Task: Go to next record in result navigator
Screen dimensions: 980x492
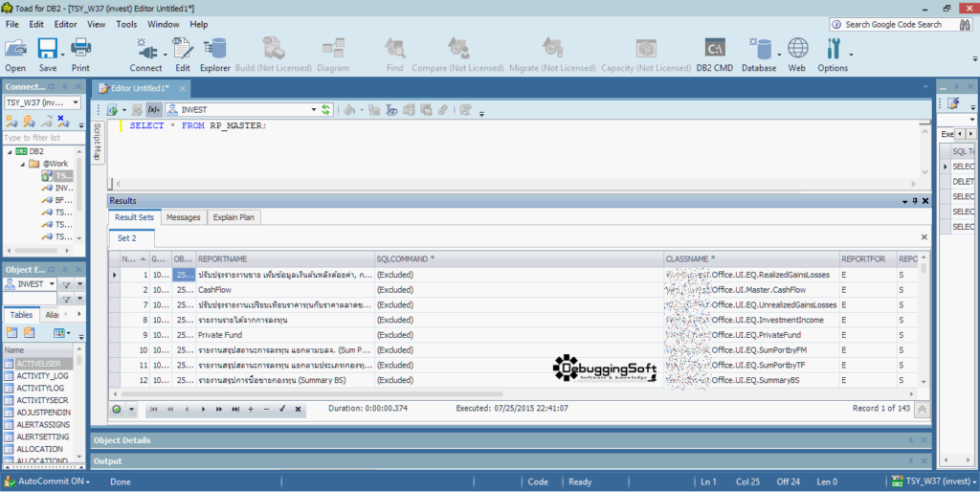Action: pos(203,410)
